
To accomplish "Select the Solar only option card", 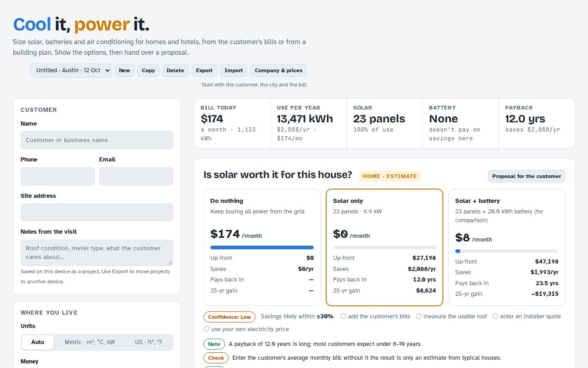I will point(384,247).
